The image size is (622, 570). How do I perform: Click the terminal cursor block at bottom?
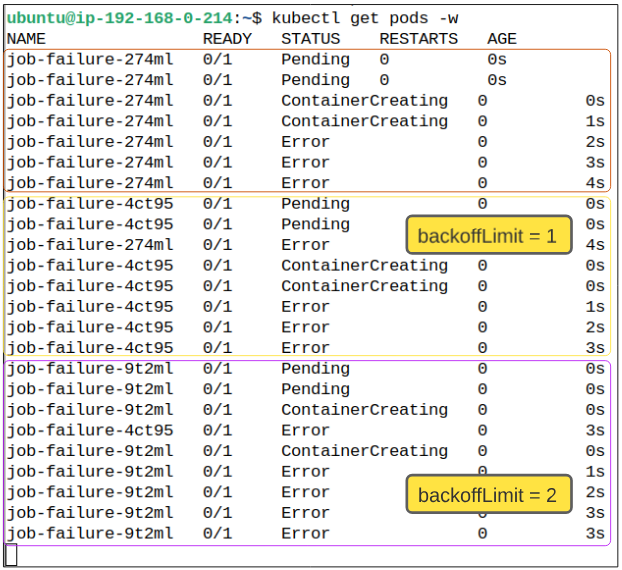11,555
